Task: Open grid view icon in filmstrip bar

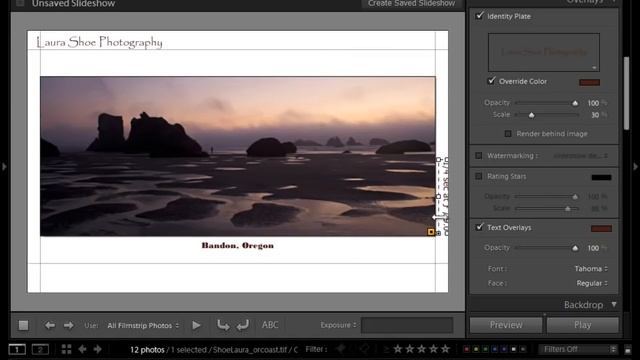Action: click(x=67, y=349)
